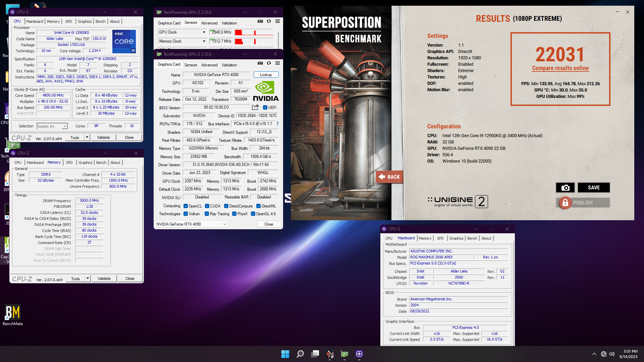Show hidden system tray icons chevron
This screenshot has width=644, height=362.
pyautogui.click(x=594, y=354)
